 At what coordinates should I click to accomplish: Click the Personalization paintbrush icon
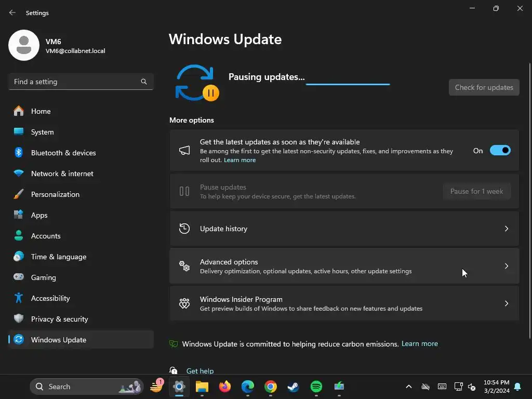pos(19,194)
